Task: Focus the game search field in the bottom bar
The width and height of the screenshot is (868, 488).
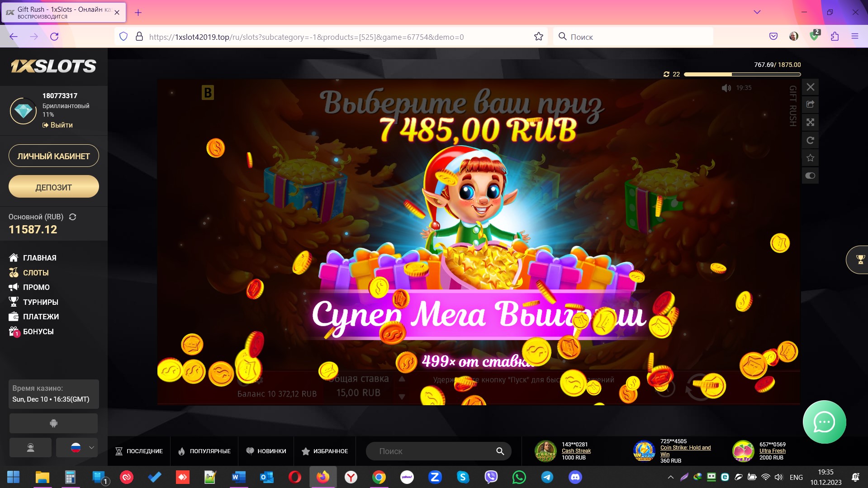Action: 438,451
